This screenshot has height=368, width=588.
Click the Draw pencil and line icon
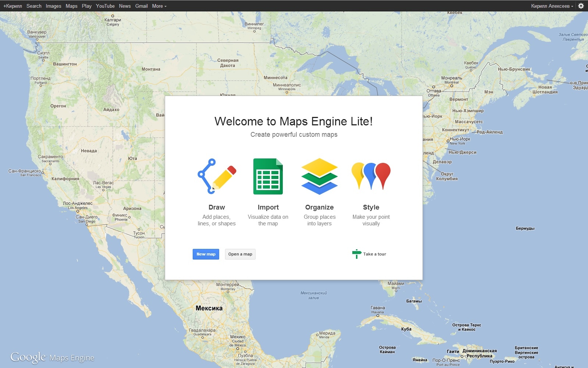pyautogui.click(x=217, y=176)
